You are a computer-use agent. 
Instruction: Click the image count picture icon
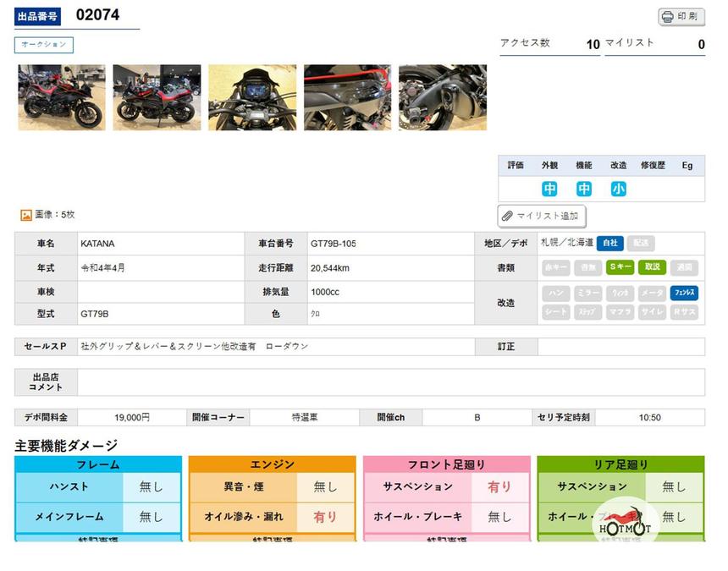[26, 215]
